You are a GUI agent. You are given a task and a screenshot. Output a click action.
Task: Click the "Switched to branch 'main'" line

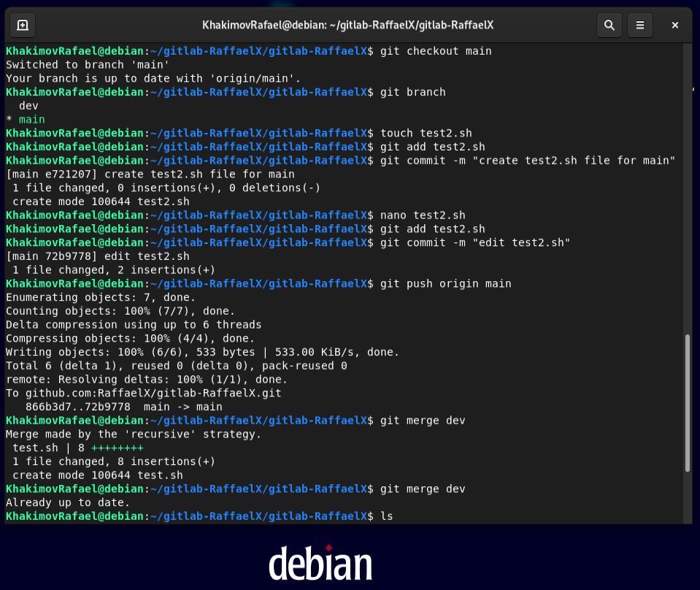(88, 65)
